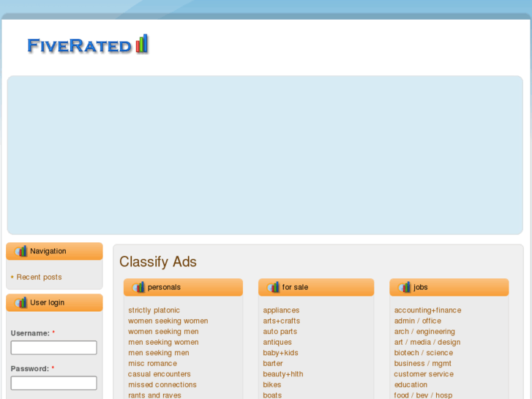The width and height of the screenshot is (532, 399).
Task: Browse the barter category
Action: 273,363
